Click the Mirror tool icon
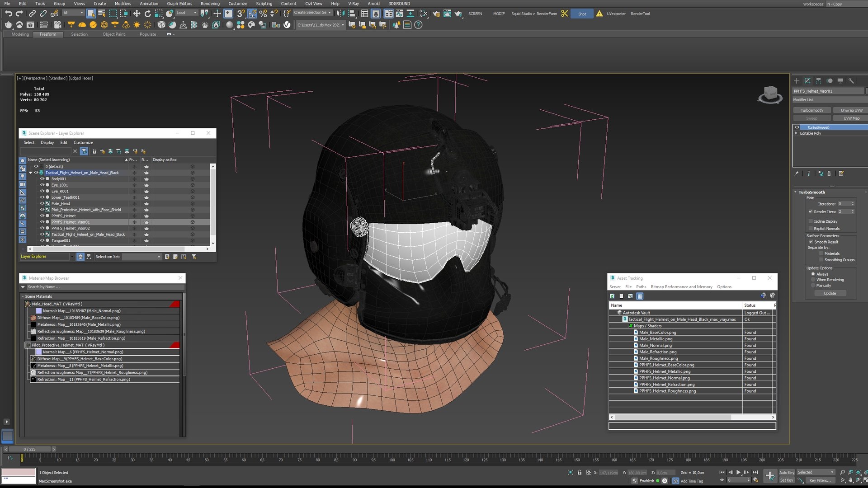This screenshot has height=488, width=868. point(341,14)
